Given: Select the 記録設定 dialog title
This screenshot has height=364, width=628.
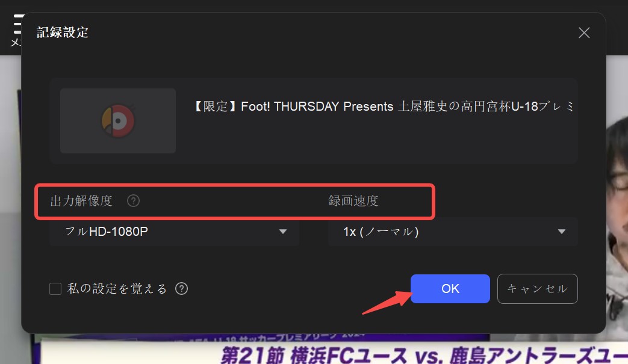Looking at the screenshot, I should click(x=63, y=32).
